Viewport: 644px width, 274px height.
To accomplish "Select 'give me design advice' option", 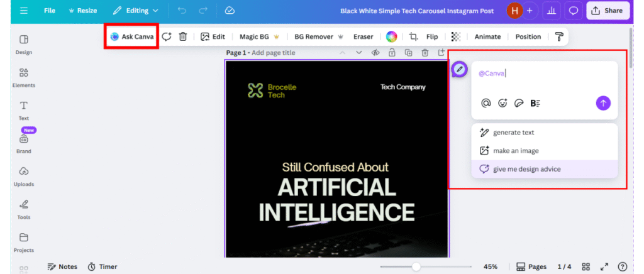I will [x=526, y=169].
